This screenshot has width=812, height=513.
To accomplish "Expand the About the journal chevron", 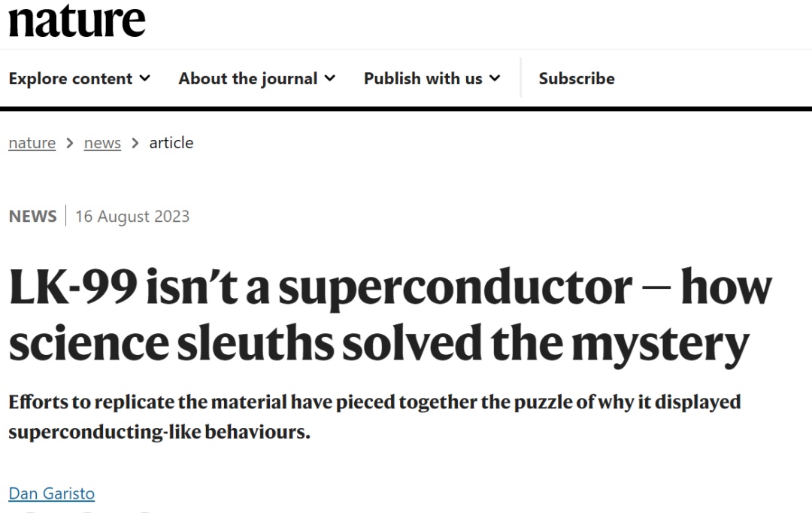I will [330, 78].
